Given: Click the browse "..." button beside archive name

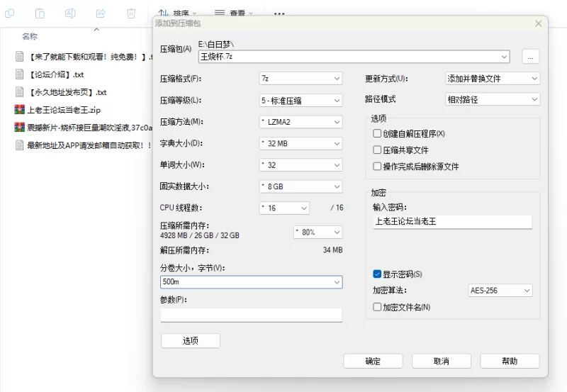Looking at the screenshot, I should 532,57.
